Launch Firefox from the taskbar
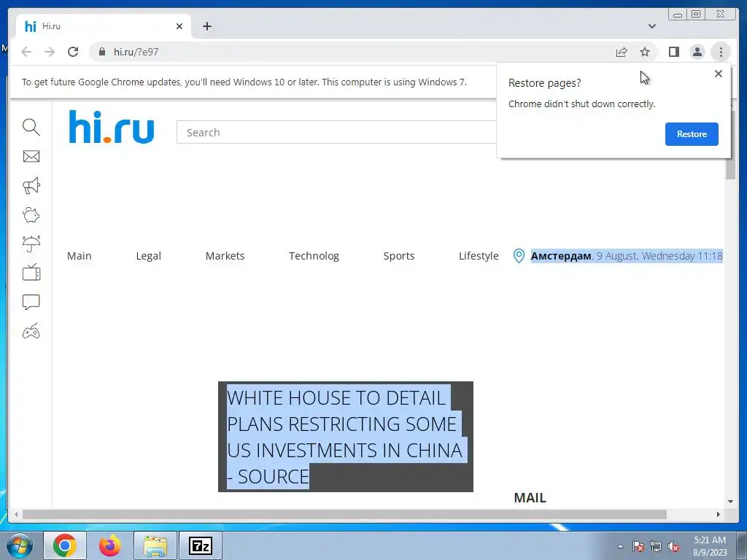 click(x=109, y=545)
